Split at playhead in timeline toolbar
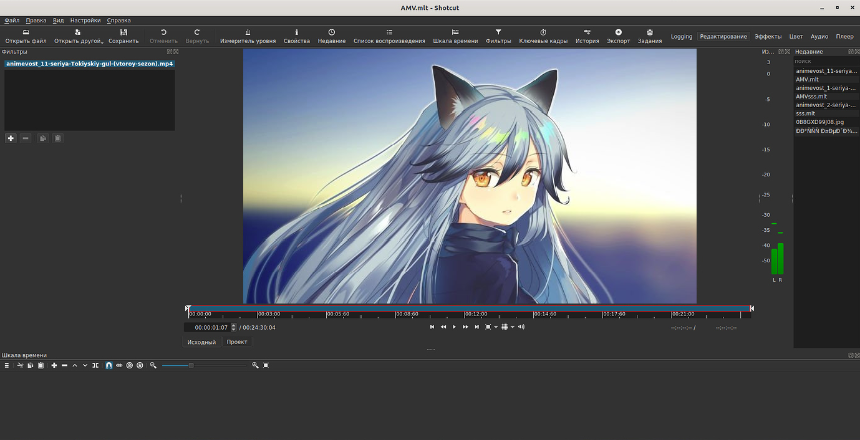The height and width of the screenshot is (440, 860). 95,365
